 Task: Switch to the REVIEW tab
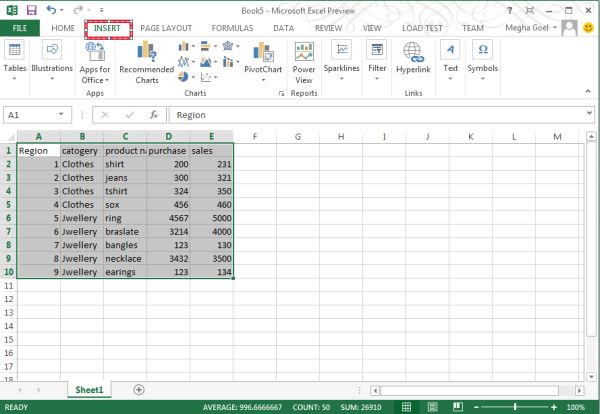tap(328, 28)
